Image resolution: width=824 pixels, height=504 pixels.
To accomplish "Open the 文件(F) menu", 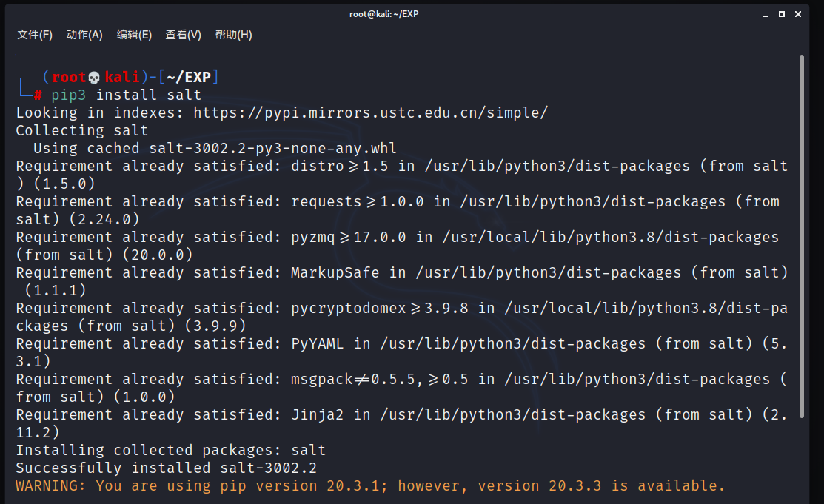I will tap(35, 35).
